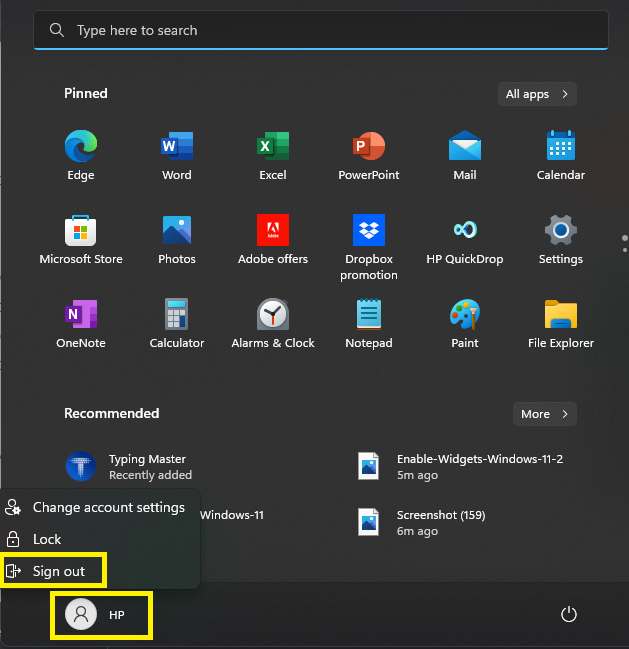This screenshot has width=629, height=649.
Task: Open the Dropbox promotion tile
Action: coord(368,232)
